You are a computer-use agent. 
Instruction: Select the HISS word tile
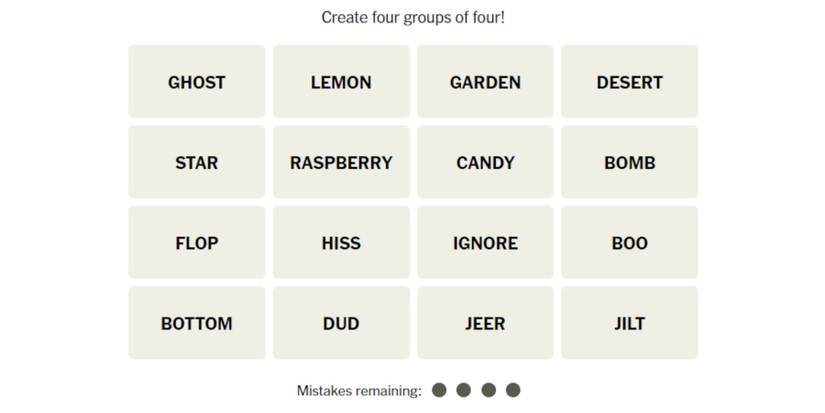pos(341,243)
